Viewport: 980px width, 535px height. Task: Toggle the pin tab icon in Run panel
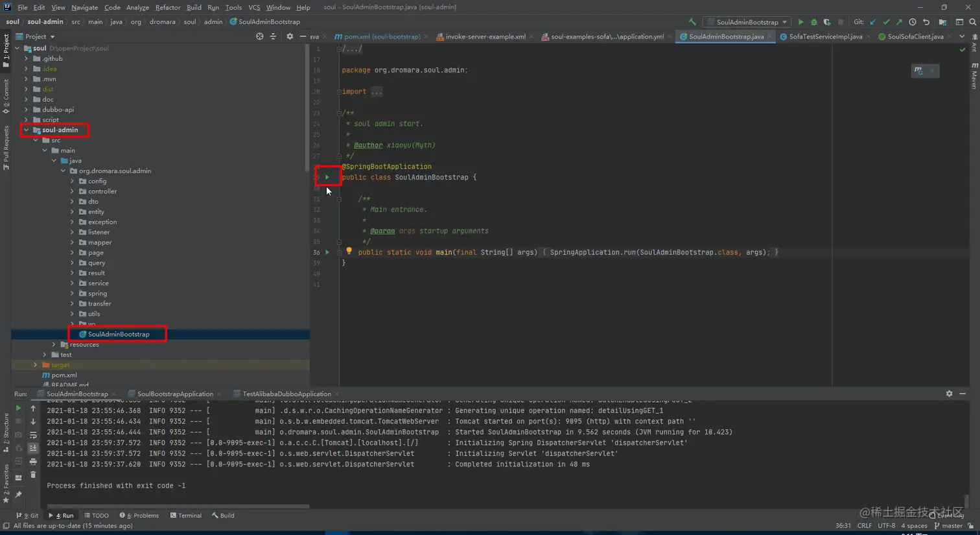coord(18,495)
